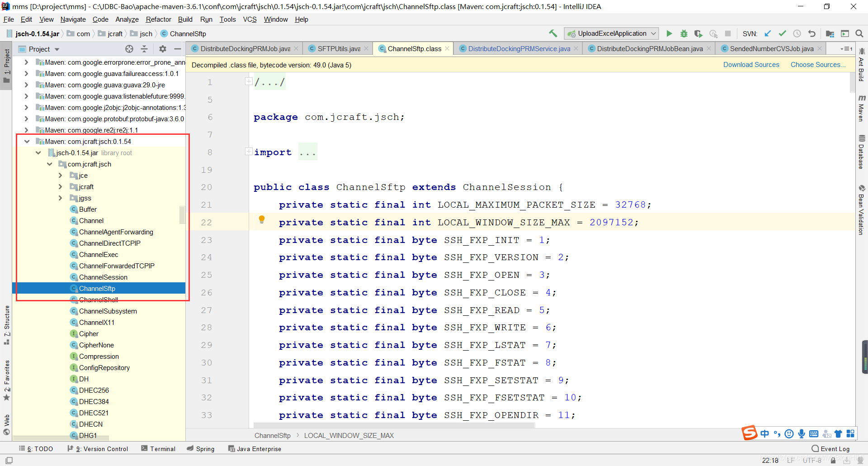Open the Java Enterprise tool window
This screenshot has height=466, width=868.
[255, 449]
